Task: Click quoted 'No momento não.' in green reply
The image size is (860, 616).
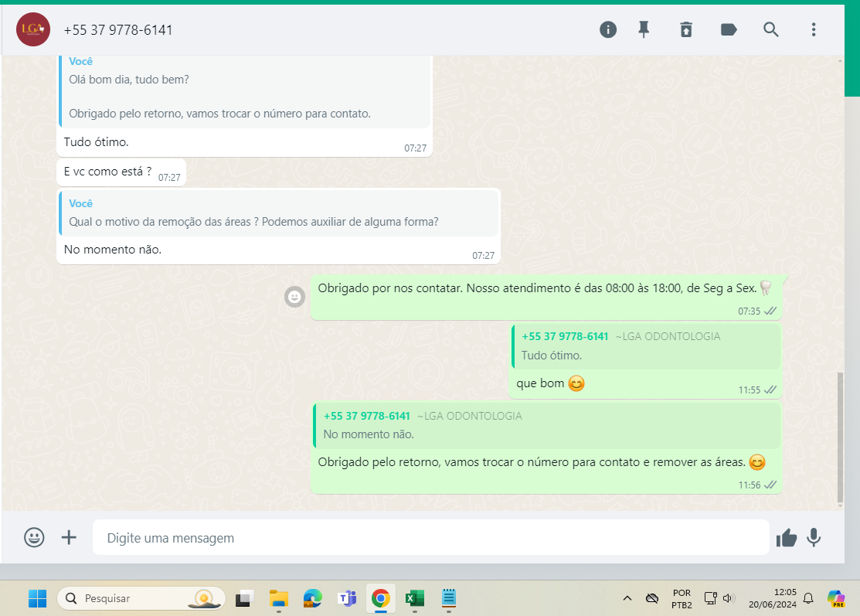Action: point(546,426)
